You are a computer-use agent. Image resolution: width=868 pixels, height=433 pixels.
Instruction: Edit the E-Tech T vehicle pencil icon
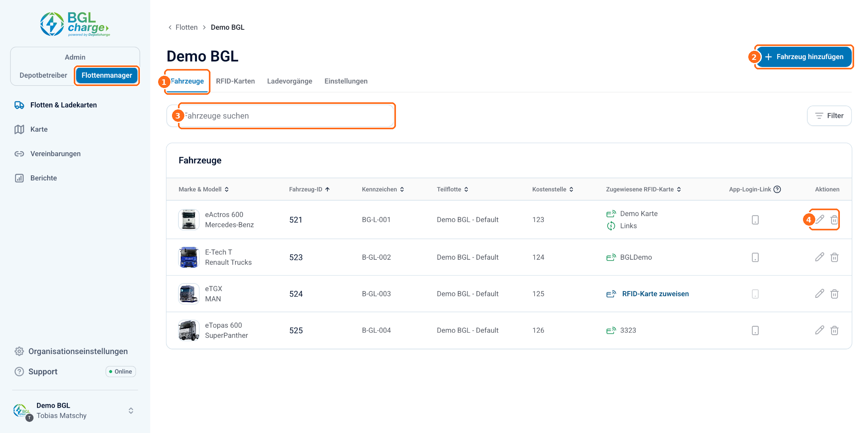(x=820, y=257)
